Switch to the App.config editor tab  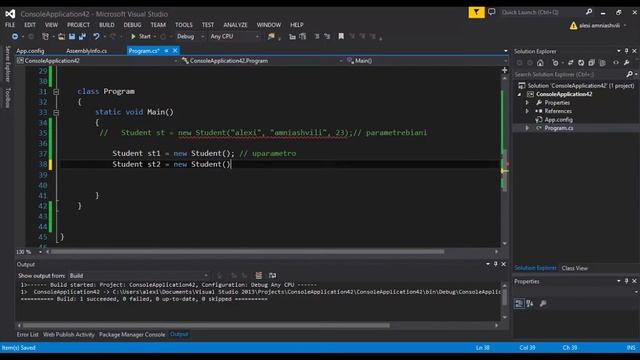[30, 51]
